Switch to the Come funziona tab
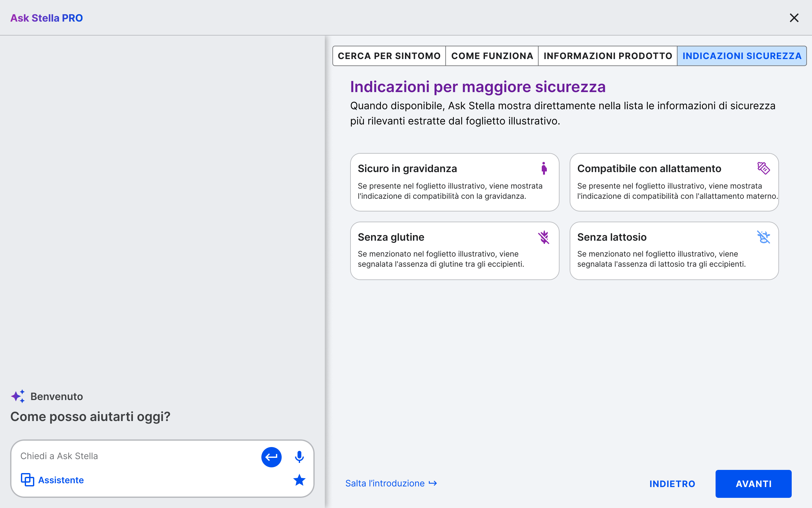 coord(492,56)
